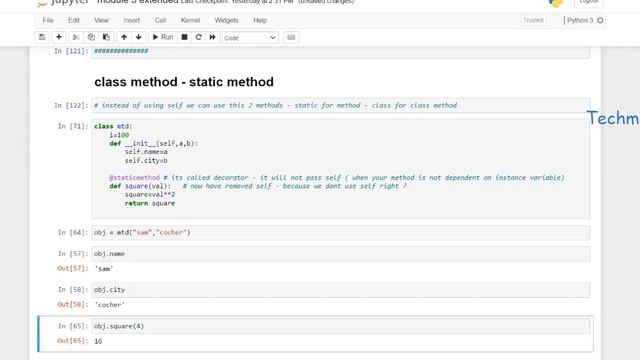Click the In [65] prompt label
The image size is (640, 360).
73,326
